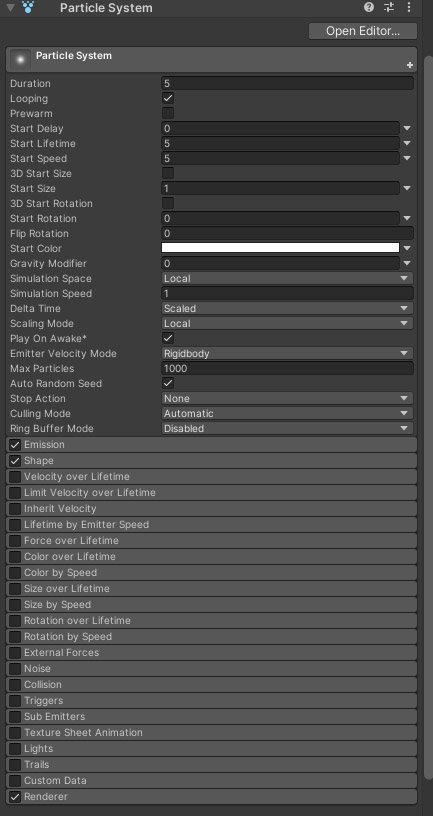Click the plus icon on module header

410,65
